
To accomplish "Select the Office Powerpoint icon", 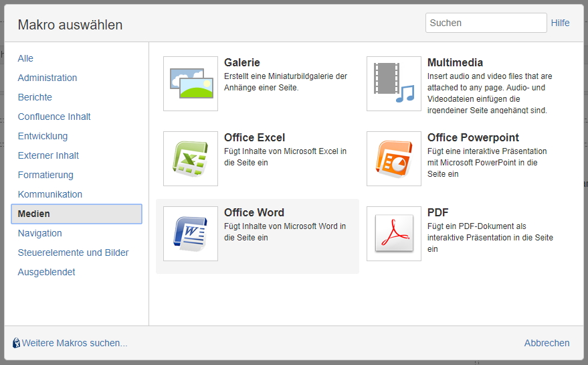I will 394,159.
